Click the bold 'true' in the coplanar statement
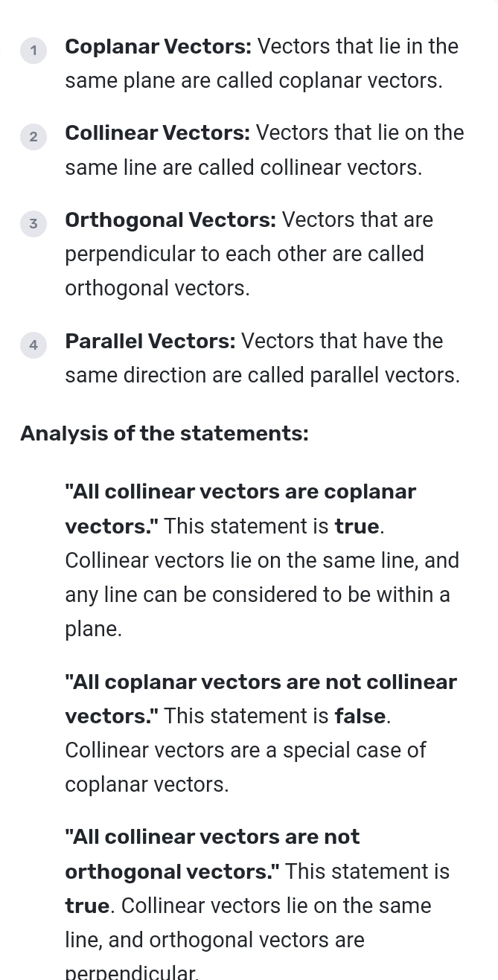This screenshot has width=498, height=980. coord(357,526)
